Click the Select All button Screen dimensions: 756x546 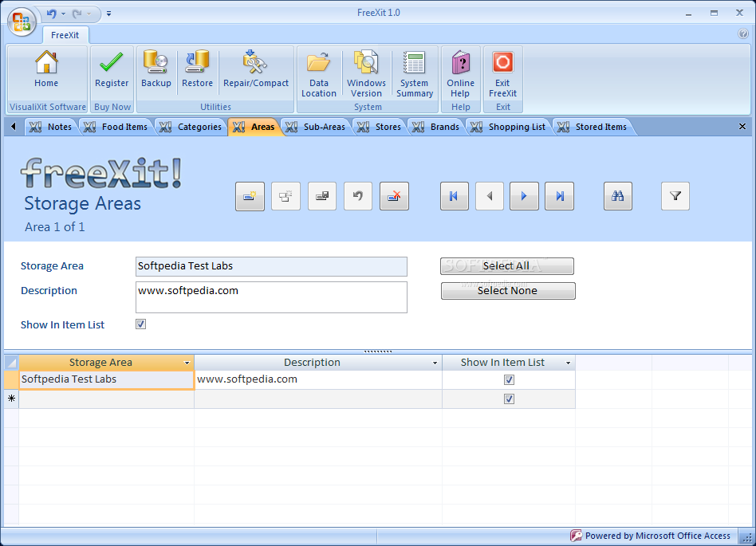(506, 266)
